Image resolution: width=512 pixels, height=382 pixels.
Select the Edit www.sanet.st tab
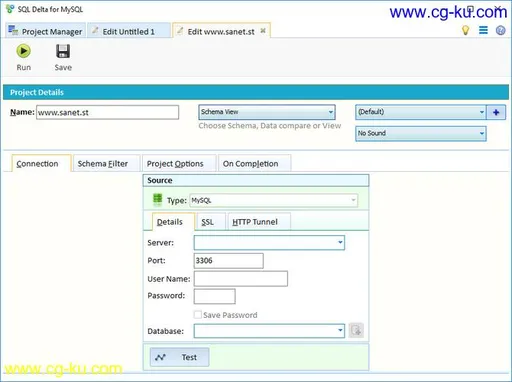tap(221, 31)
